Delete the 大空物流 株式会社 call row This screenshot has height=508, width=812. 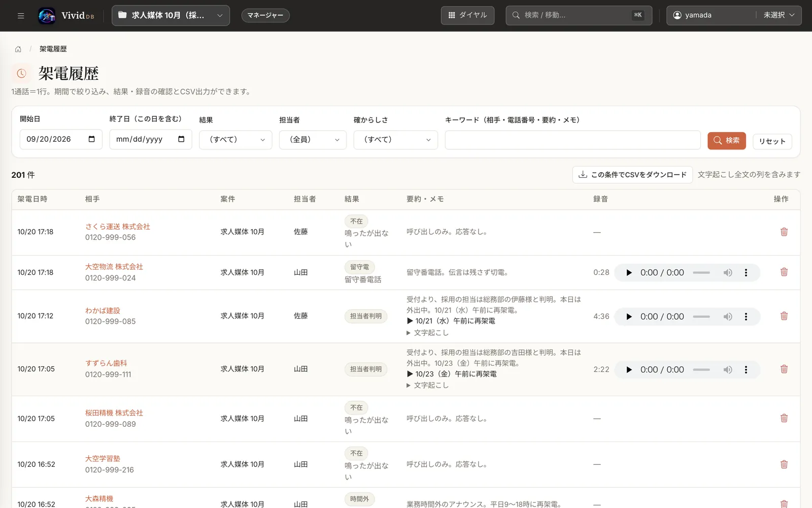[x=784, y=272]
